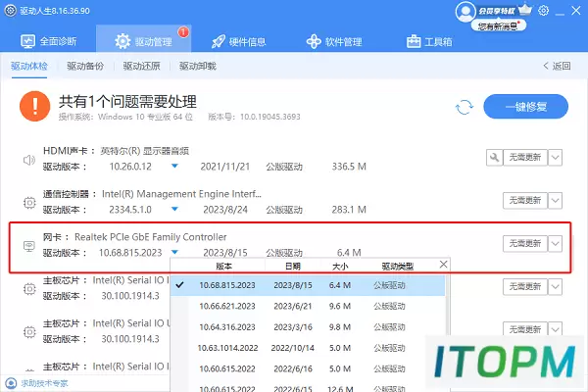Open the 工具箱 tab
Image resolution: width=588 pixels, height=392 pixels.
click(x=429, y=41)
